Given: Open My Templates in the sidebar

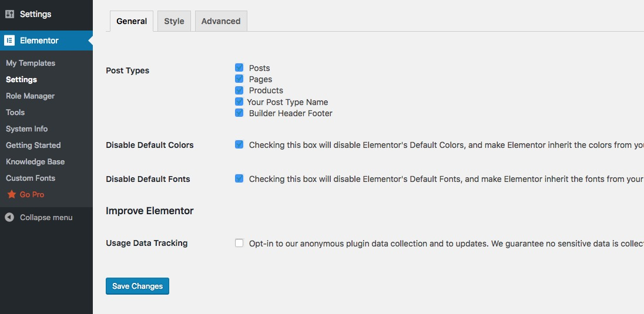Looking at the screenshot, I should [x=31, y=63].
